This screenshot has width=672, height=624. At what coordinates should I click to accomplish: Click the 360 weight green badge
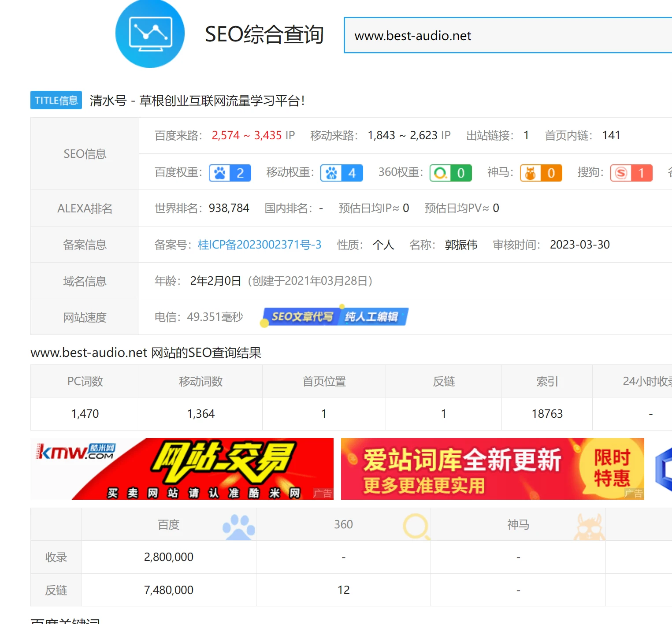[450, 173]
